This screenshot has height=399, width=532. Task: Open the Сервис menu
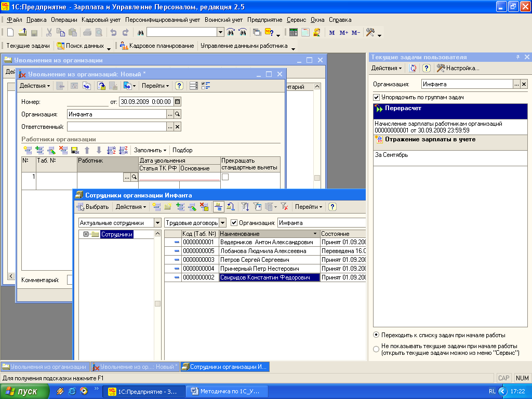click(x=296, y=20)
